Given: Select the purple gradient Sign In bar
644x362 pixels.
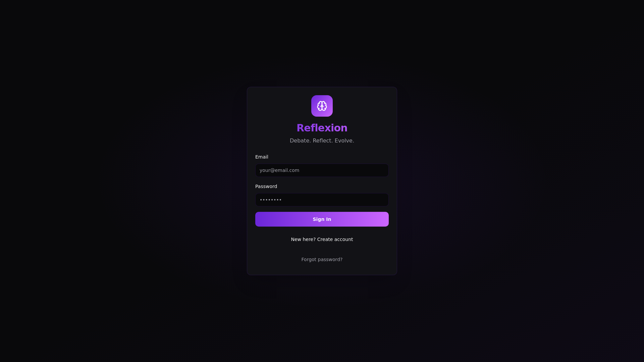Looking at the screenshot, I should [x=322, y=219].
